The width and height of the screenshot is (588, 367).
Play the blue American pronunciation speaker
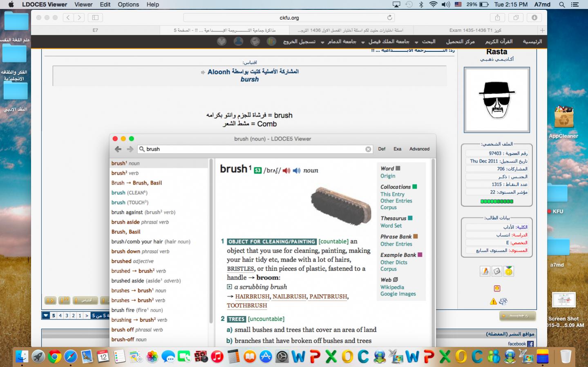(x=296, y=171)
